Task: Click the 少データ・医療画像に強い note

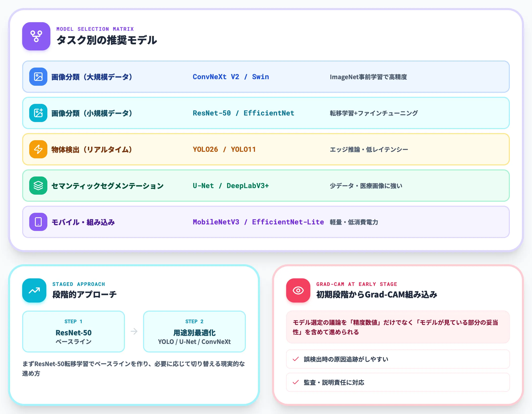Action: click(366, 186)
